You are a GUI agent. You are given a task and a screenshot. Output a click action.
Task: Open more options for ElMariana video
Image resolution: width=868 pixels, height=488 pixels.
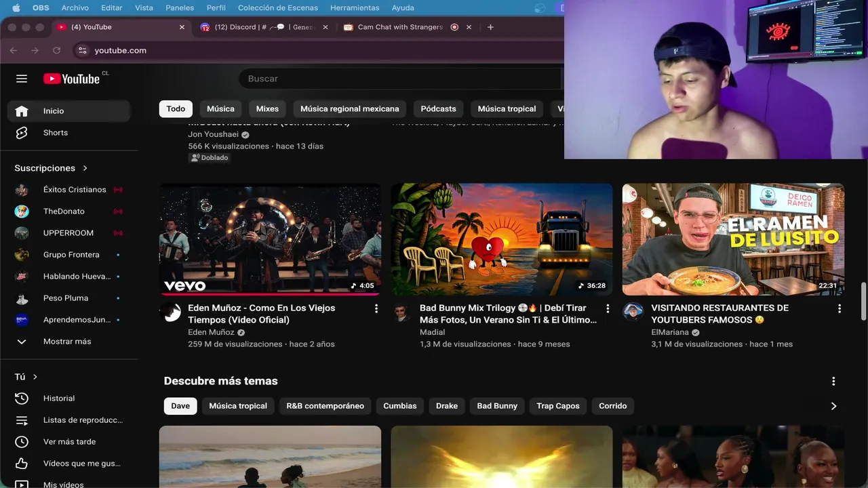click(x=840, y=308)
